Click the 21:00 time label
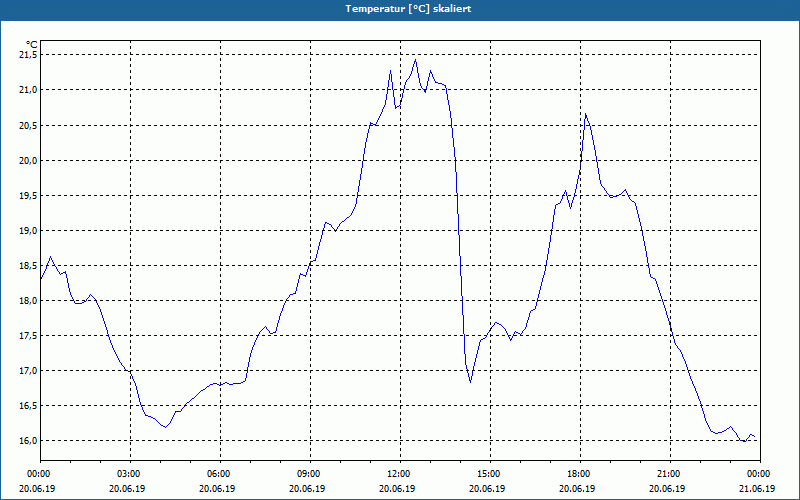 [670, 474]
